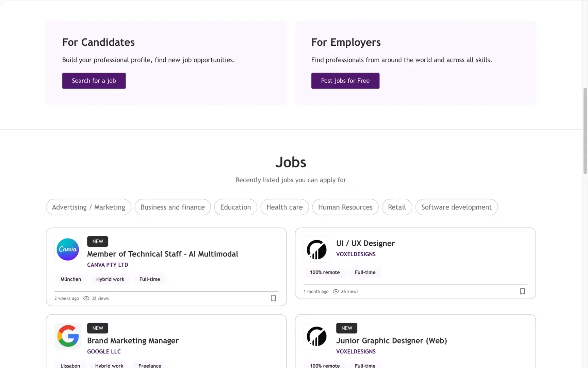This screenshot has height=368, width=588.
Task: Click the Search for a job button
Action: pos(94,81)
